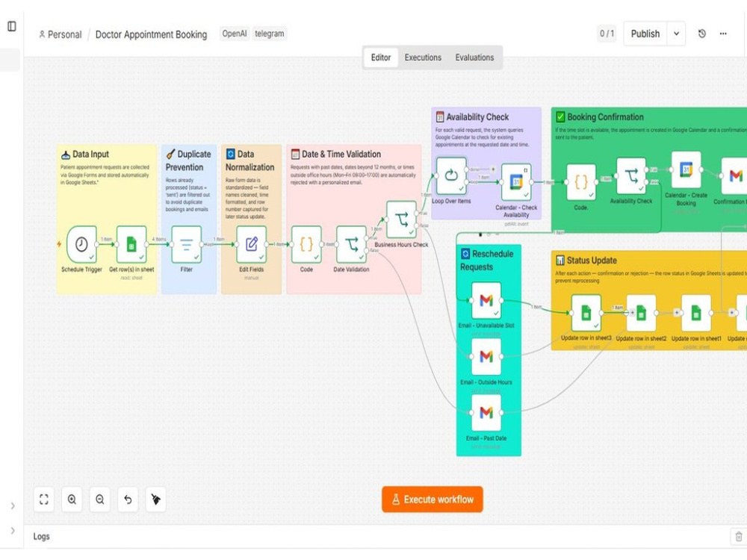Switch to the Editor tab
The image size is (747, 560).
pos(381,57)
